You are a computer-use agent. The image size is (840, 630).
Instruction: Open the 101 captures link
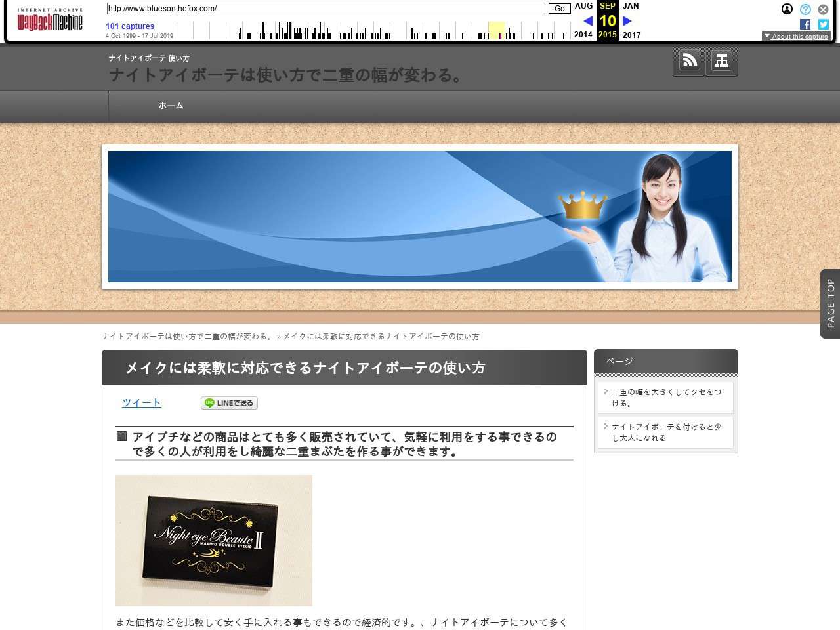[x=130, y=26]
